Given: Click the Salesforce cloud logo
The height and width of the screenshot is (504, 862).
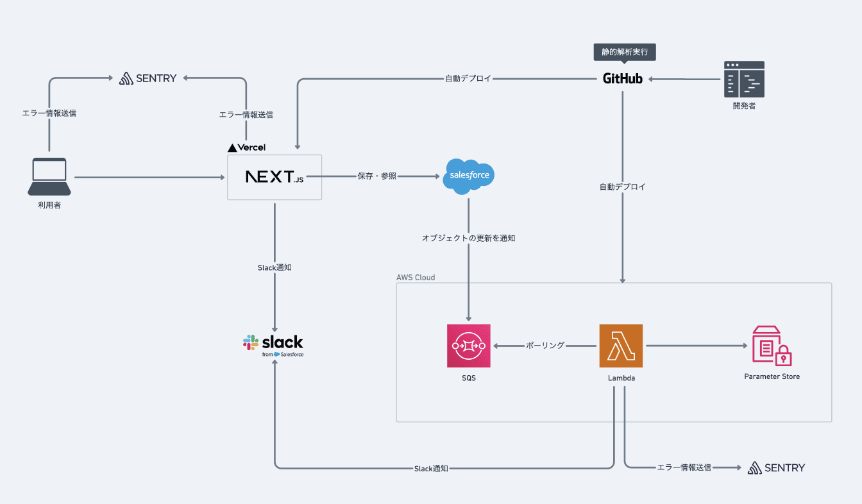Looking at the screenshot, I should (x=469, y=176).
